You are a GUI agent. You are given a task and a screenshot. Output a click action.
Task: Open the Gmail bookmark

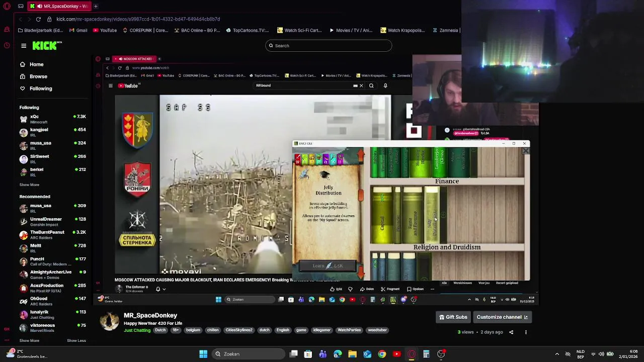78,30
